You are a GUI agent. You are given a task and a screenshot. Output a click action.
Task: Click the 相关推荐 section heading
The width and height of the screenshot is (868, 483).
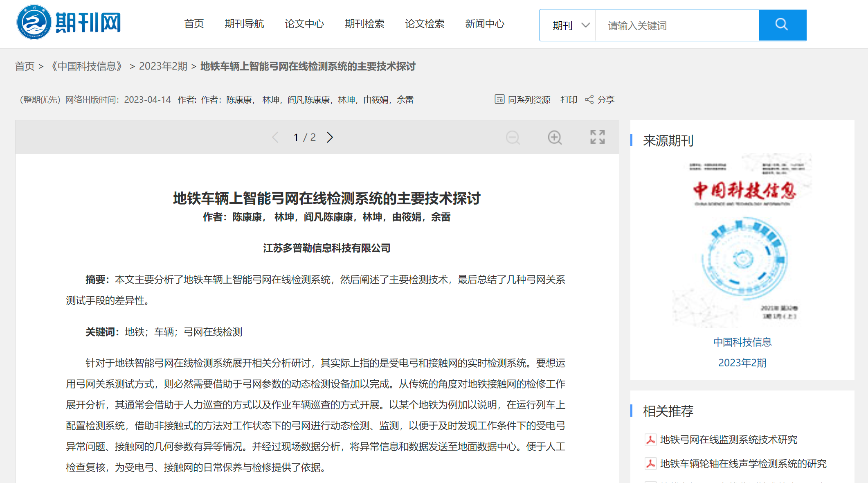coord(668,411)
